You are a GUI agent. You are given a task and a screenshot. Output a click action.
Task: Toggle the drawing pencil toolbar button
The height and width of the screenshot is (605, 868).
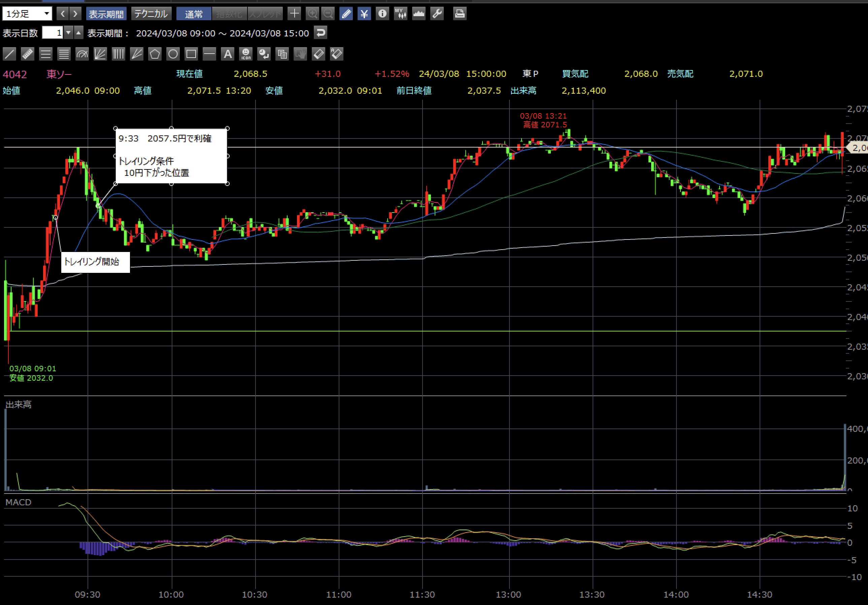pyautogui.click(x=346, y=14)
